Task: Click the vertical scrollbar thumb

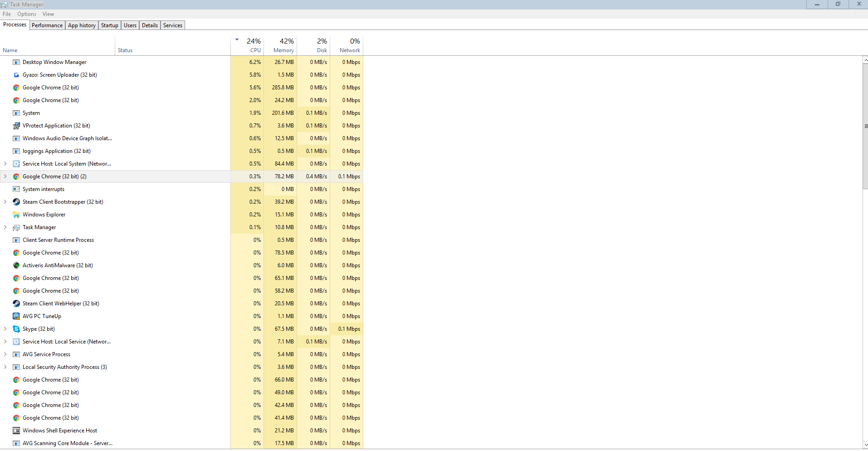Action: (x=865, y=126)
